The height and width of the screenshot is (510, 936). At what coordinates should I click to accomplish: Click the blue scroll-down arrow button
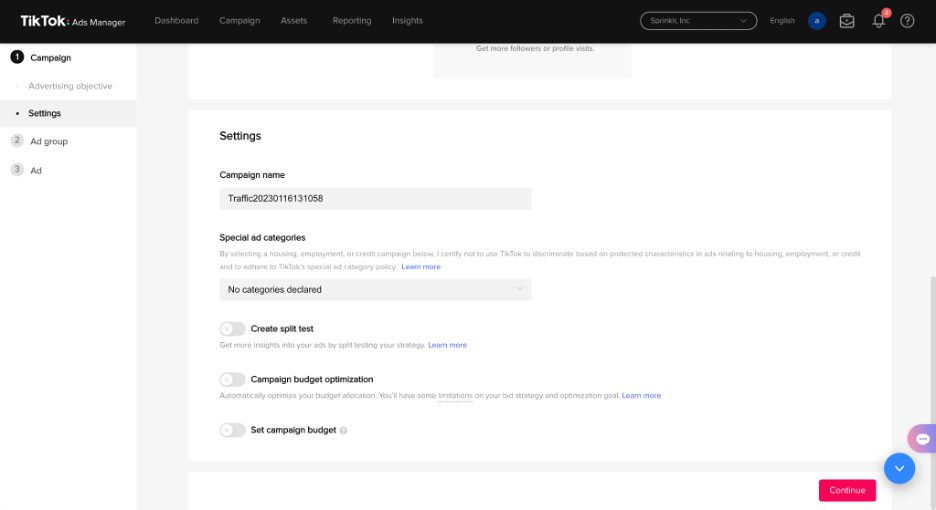coord(900,468)
